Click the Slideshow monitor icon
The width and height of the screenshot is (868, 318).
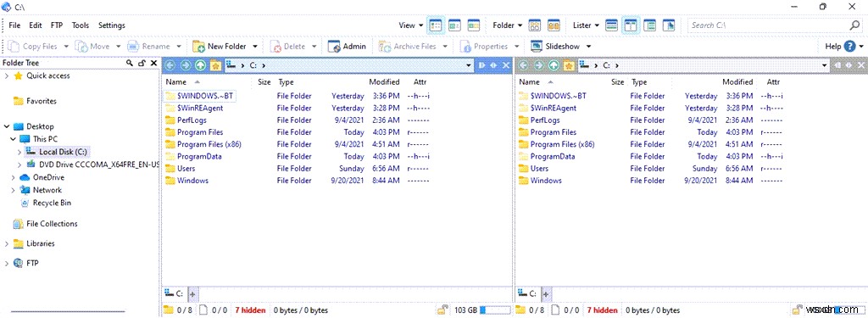pyautogui.click(x=536, y=47)
